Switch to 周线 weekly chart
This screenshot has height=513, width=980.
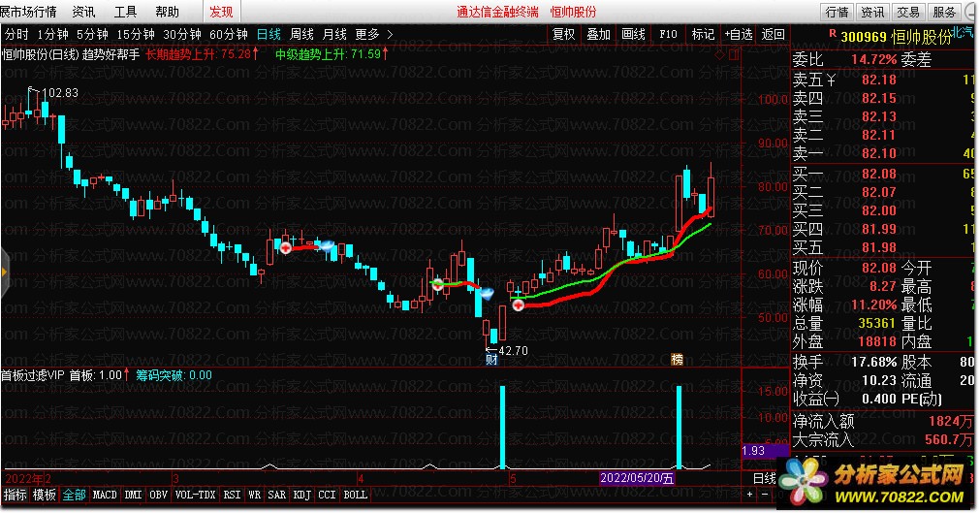point(301,34)
